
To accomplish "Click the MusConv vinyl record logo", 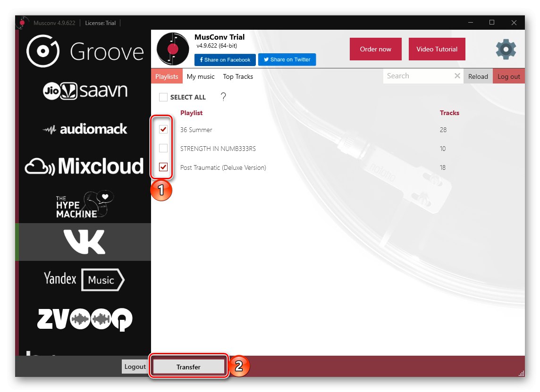I will [173, 49].
